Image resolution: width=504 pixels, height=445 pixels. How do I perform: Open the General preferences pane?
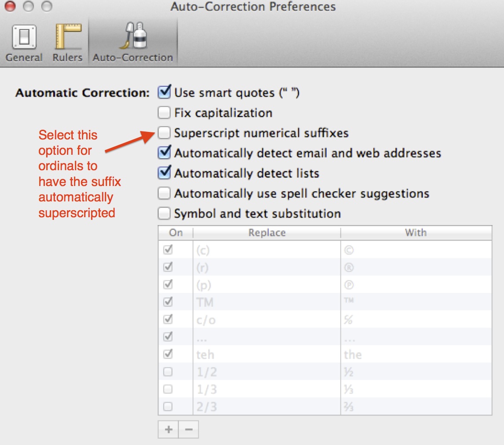point(24,43)
